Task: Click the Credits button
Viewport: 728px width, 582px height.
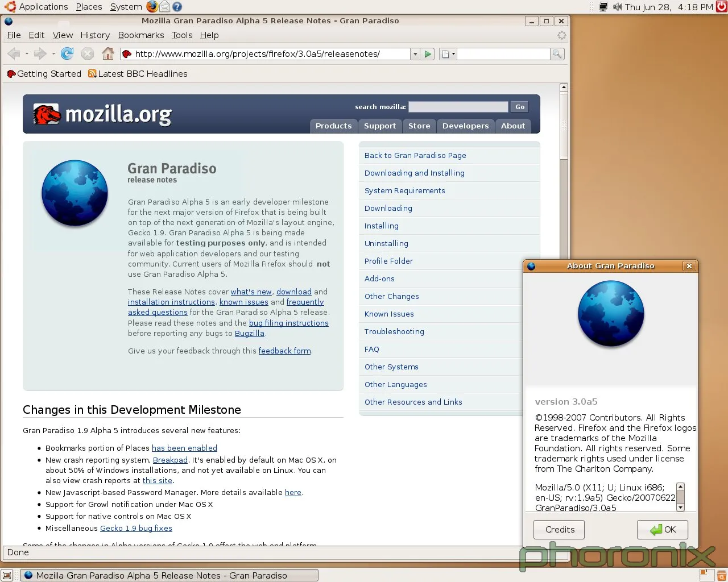Action: tap(560, 530)
